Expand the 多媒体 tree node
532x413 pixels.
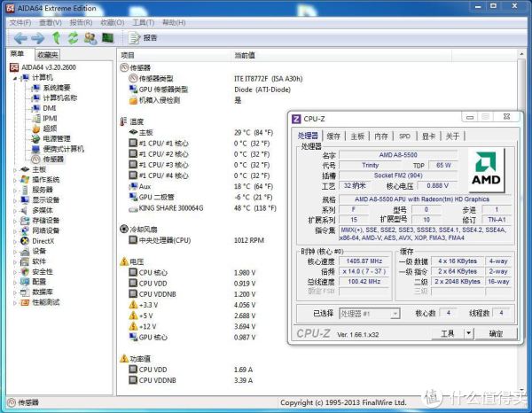click(14, 211)
